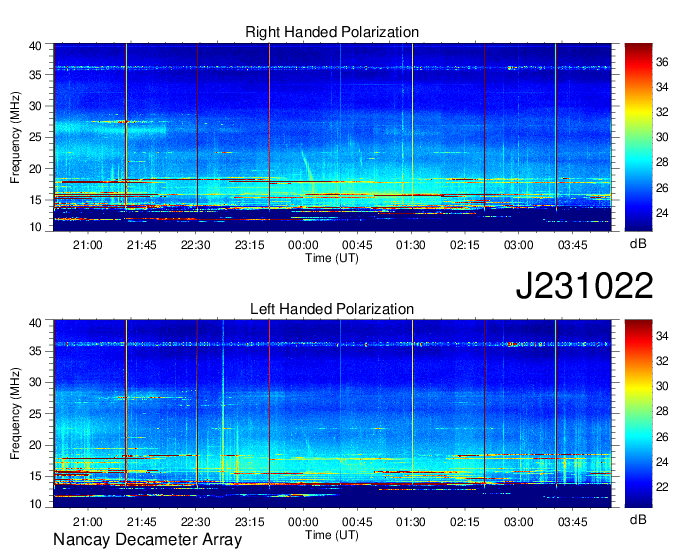
Task: Click the "Left Handed Polarization" plot title
Action: (x=332, y=309)
